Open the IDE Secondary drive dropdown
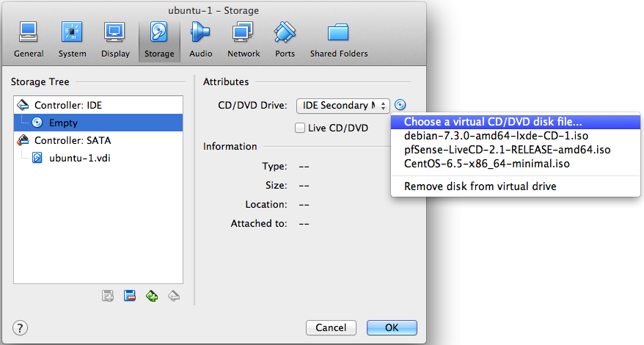 click(343, 106)
